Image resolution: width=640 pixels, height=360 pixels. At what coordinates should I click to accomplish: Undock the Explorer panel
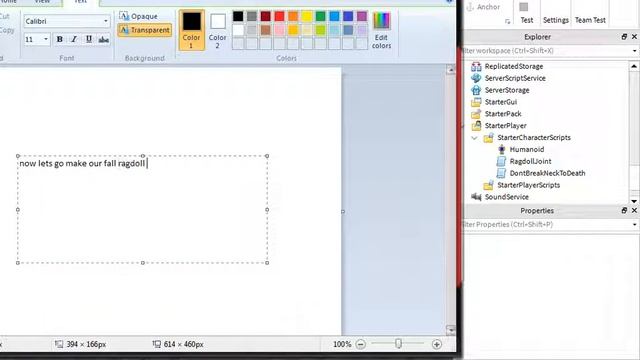pos(624,37)
